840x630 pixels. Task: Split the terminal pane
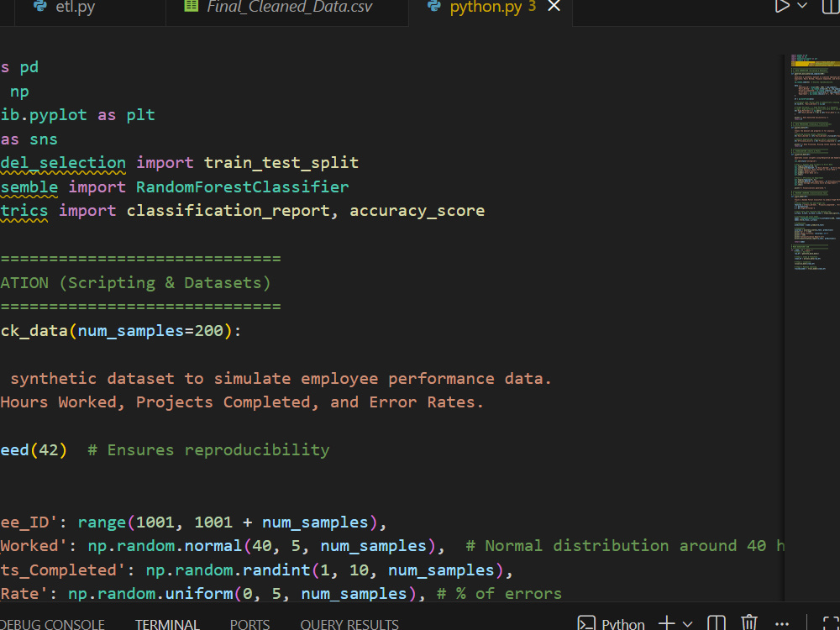pyautogui.click(x=717, y=623)
